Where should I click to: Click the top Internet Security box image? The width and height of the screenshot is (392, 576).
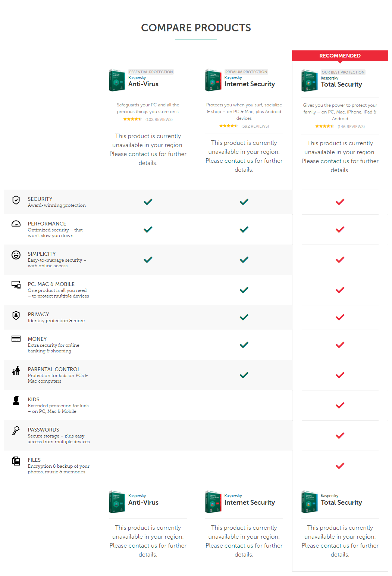(213, 80)
